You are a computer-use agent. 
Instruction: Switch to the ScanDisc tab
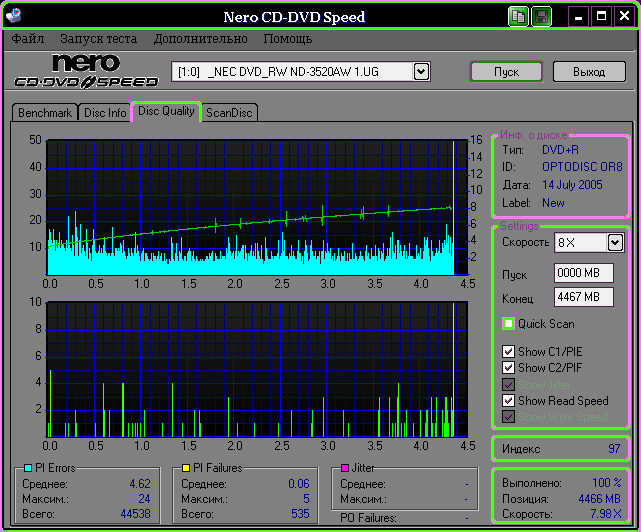click(x=229, y=113)
